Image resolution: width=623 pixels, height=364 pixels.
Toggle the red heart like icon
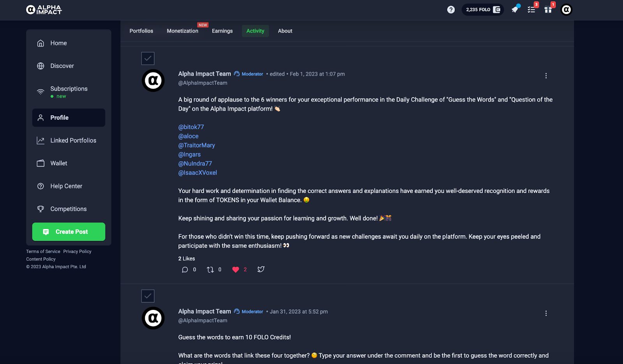236,269
